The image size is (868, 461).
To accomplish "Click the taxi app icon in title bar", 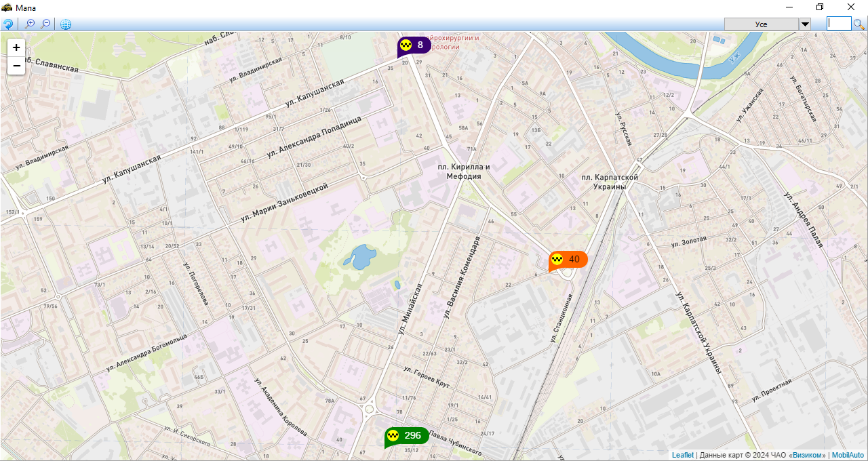I will tap(7, 7).
